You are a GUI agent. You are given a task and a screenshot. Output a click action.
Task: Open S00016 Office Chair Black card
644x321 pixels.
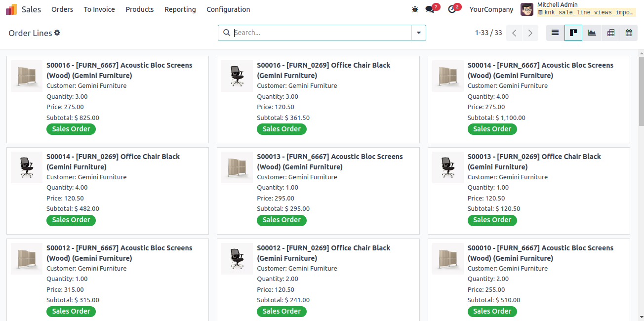318,99
